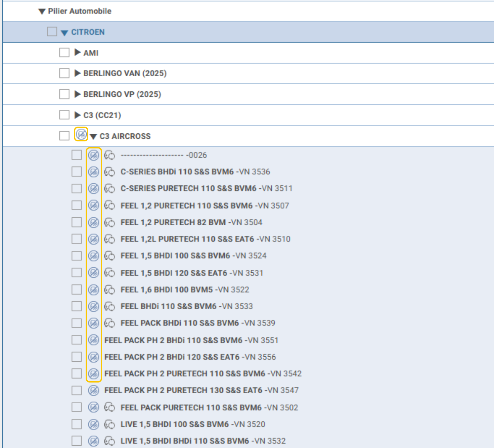Select the C3 (CC21) checkbox

pos(64,115)
